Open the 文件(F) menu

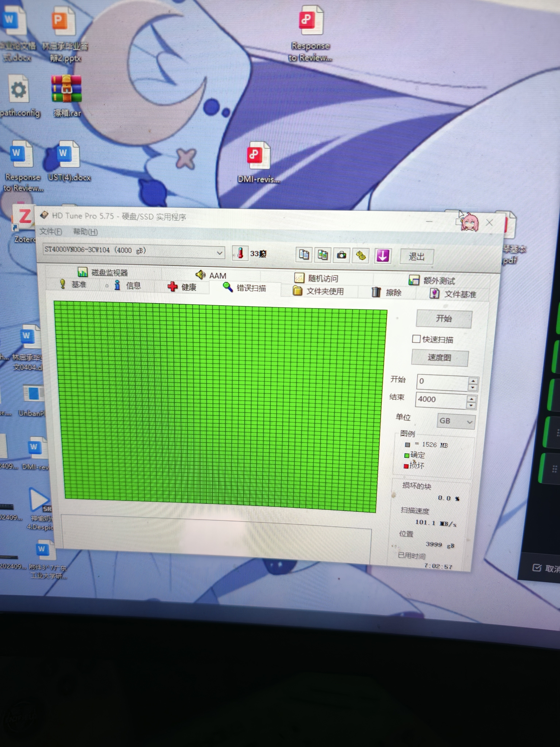pyautogui.click(x=51, y=231)
